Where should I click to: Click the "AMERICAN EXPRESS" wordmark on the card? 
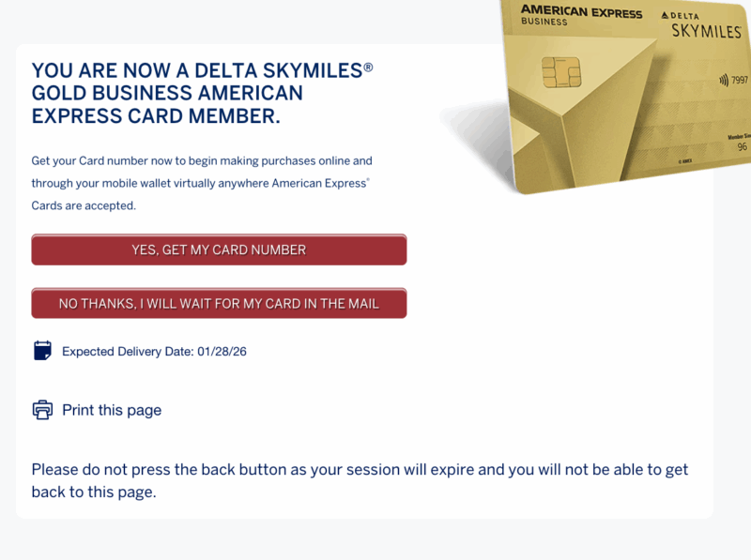(x=582, y=11)
